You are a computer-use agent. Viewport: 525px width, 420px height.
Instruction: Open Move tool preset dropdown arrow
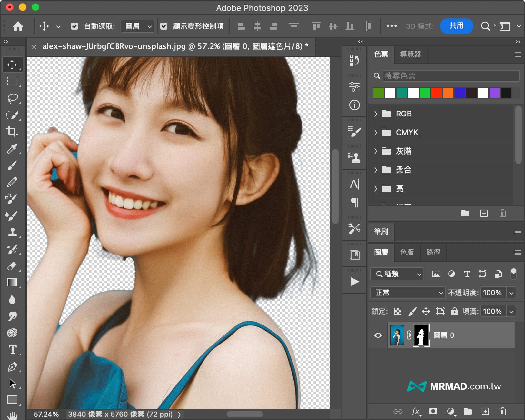pyautogui.click(x=58, y=26)
